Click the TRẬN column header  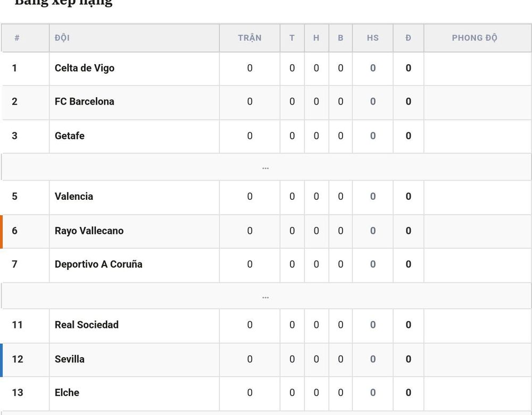click(x=250, y=38)
